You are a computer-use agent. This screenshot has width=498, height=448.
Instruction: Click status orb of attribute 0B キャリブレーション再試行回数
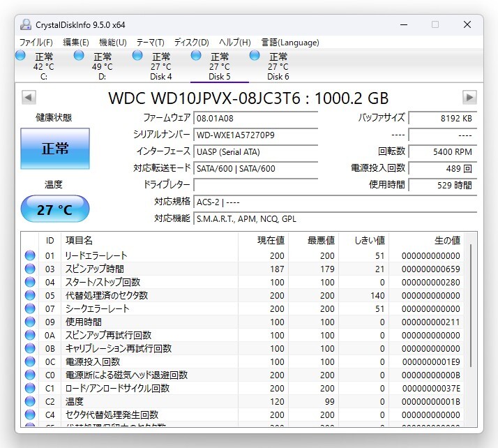30,348
